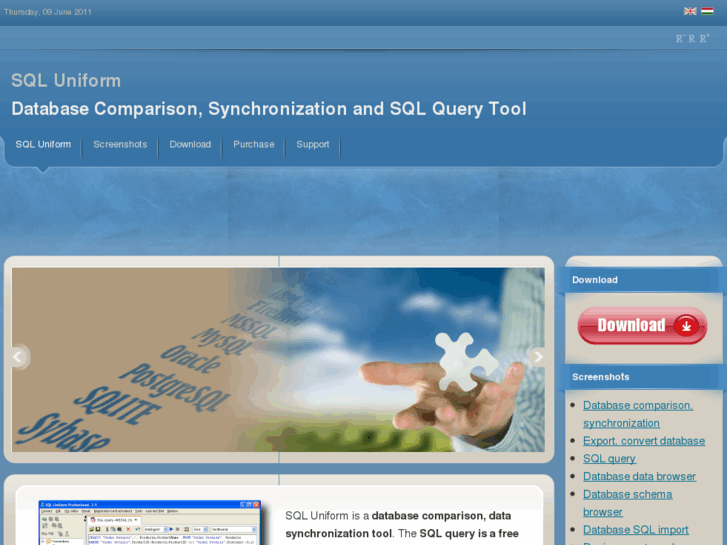
Task: Click the red Download button
Action: point(642,326)
